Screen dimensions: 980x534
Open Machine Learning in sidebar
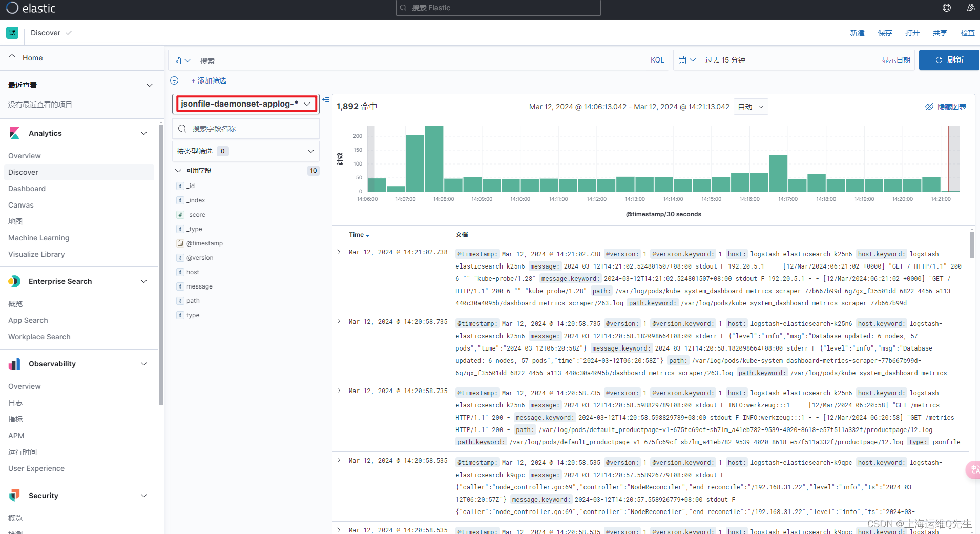pos(38,238)
